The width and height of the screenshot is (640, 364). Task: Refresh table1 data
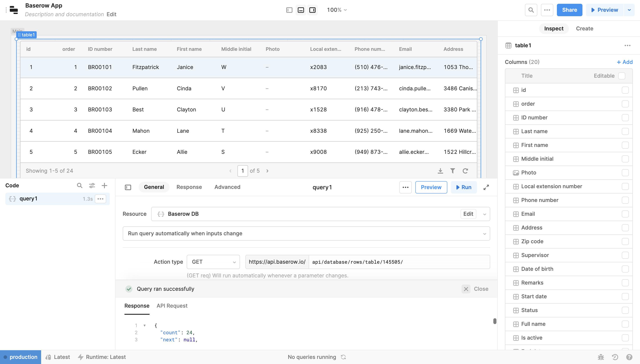pos(466,171)
